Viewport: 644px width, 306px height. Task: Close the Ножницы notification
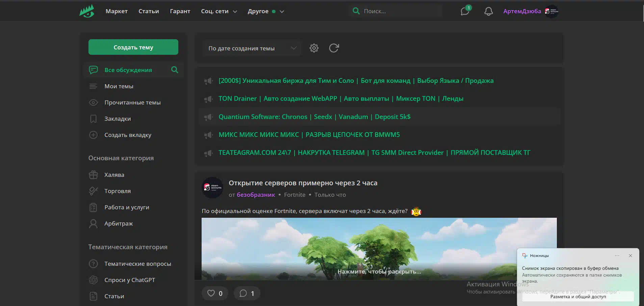point(630,256)
